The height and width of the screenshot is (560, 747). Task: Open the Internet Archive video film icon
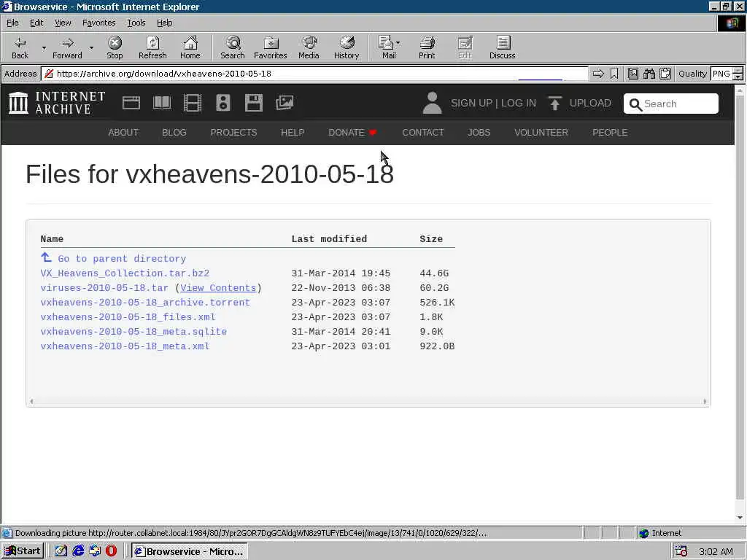tap(193, 103)
